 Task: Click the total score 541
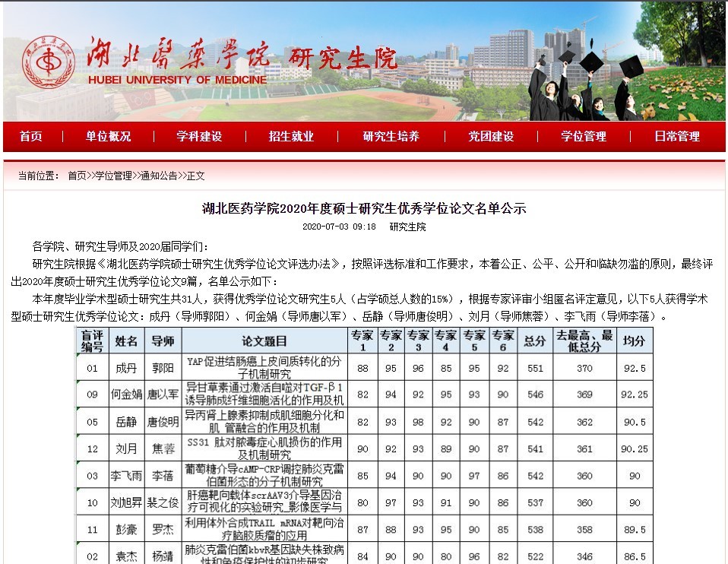click(535, 448)
